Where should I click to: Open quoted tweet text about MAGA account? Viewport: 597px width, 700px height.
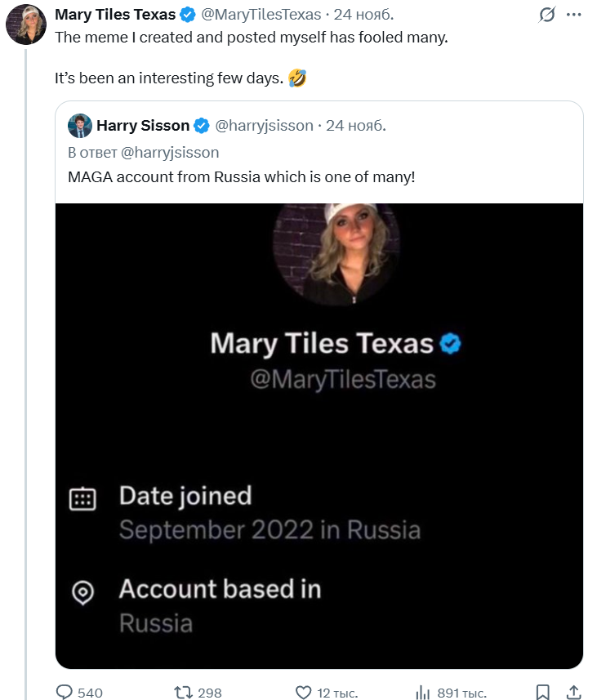(241, 176)
